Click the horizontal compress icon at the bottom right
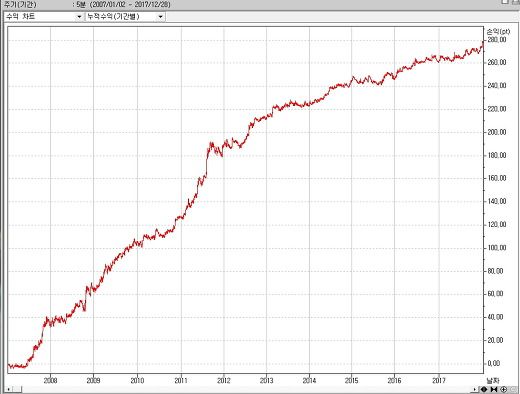 [494, 389]
